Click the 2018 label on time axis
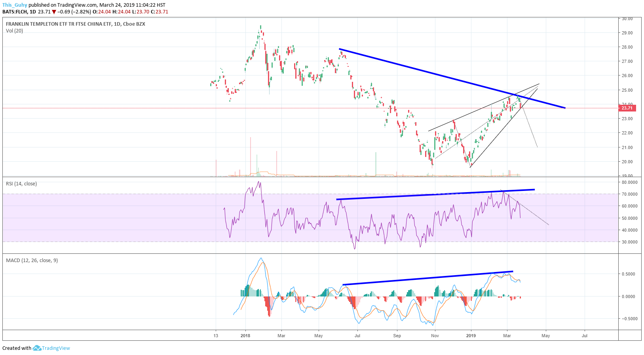Image resolution: width=644 pixels, height=355 pixels. (245, 336)
